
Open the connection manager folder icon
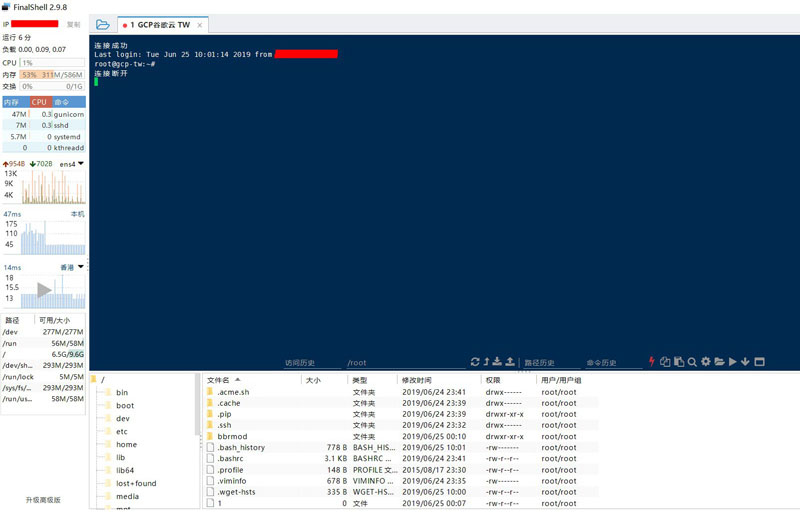(x=103, y=24)
